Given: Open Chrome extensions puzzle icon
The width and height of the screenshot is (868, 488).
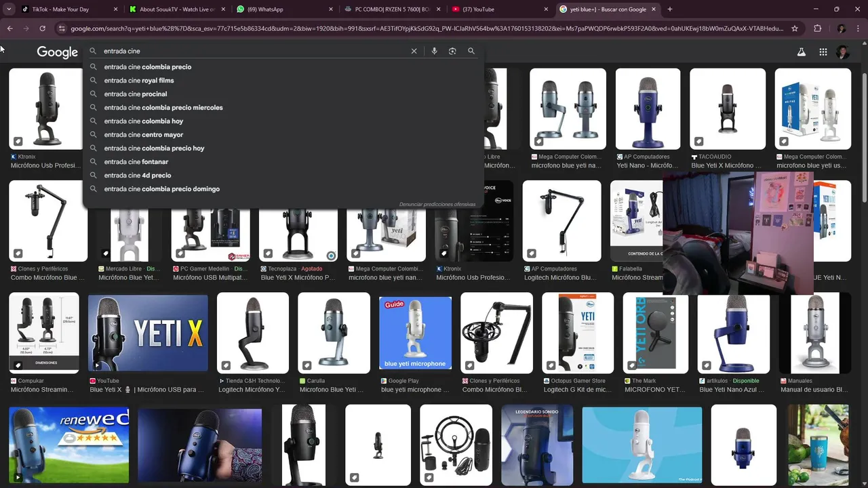Looking at the screenshot, I should click(x=817, y=28).
